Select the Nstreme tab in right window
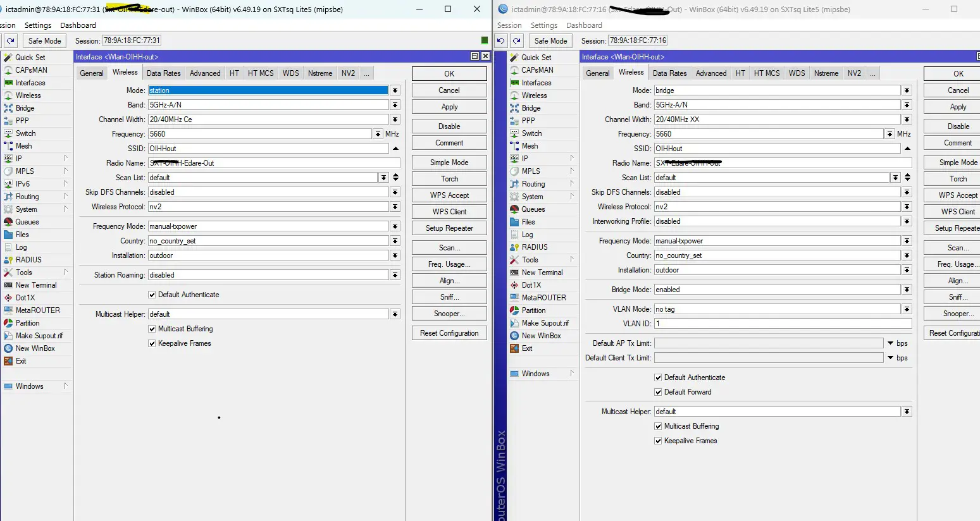 point(826,73)
